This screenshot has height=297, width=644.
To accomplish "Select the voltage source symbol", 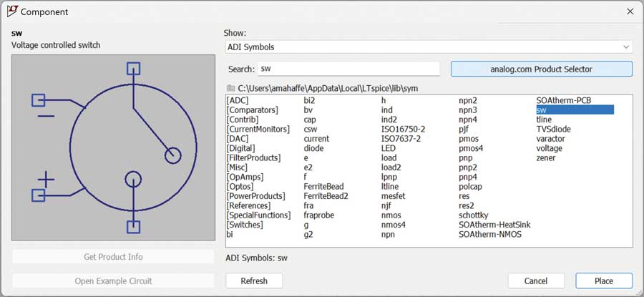I will (x=550, y=148).
